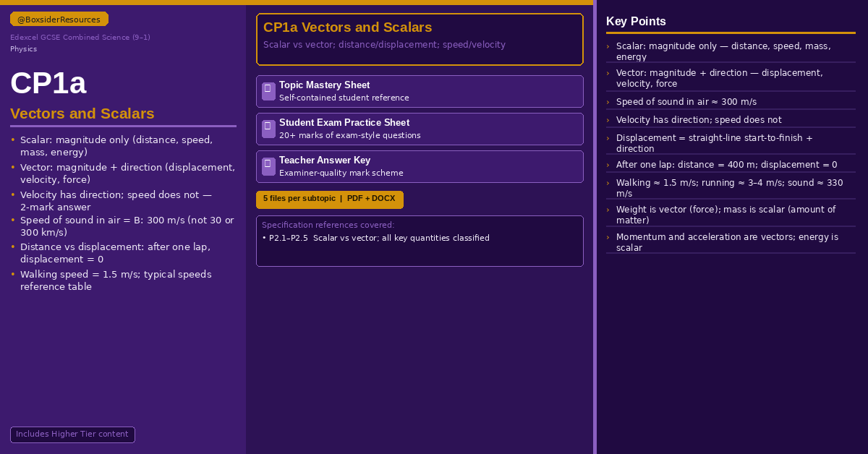Click the '5 files per subtopic | PDF + DOCX' badge
The image size is (868, 454).
tap(330, 199)
